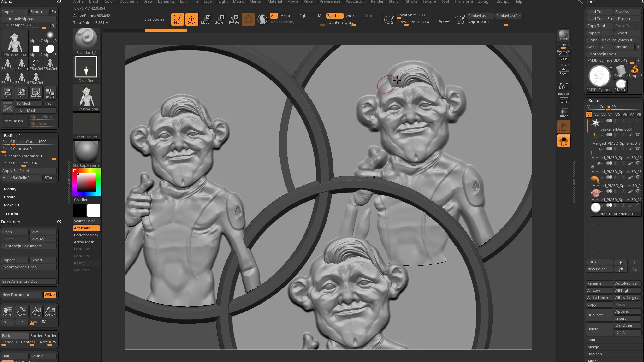Toggle Live Boolean
This screenshot has height=362, width=644.
155,19
